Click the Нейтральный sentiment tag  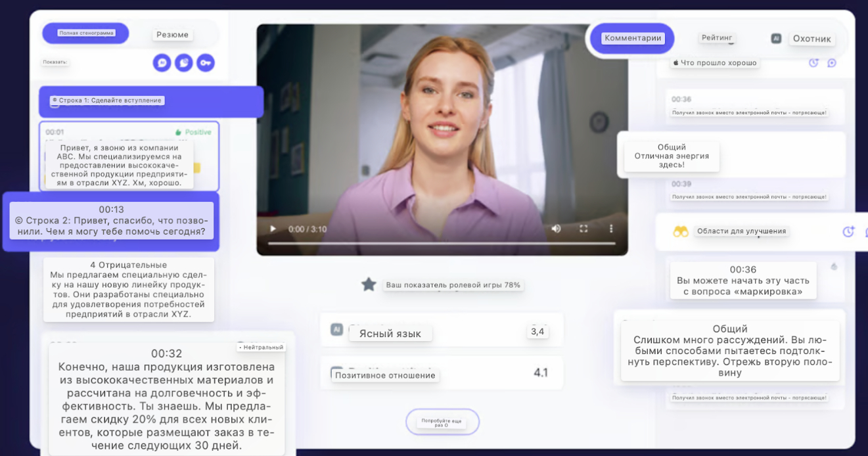click(x=261, y=347)
